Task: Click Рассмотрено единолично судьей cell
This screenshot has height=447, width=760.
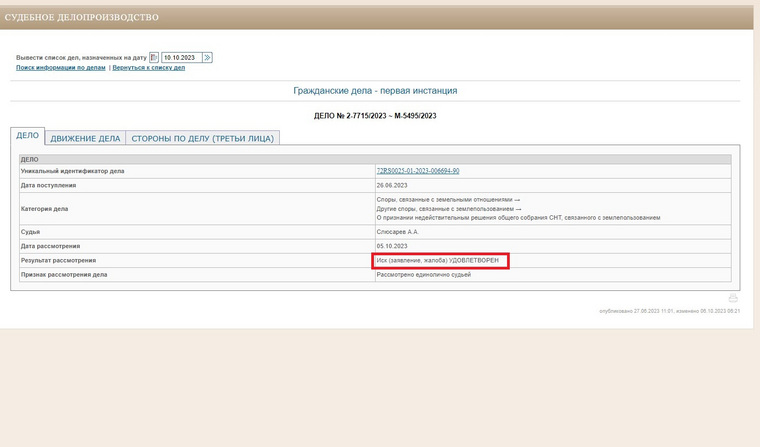Action: (553, 274)
